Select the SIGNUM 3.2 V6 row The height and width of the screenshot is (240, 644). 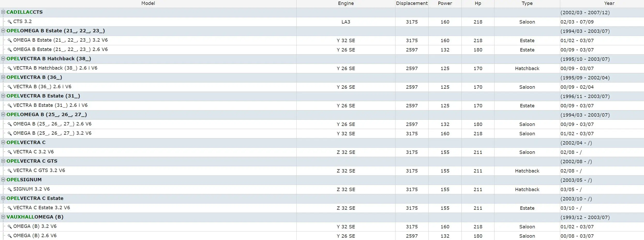click(322, 189)
